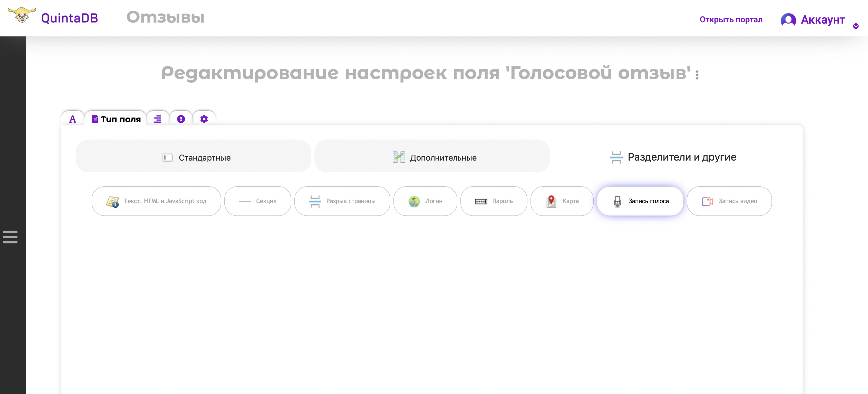Open the Аккаунт menu
868x394 pixels.
(823, 20)
